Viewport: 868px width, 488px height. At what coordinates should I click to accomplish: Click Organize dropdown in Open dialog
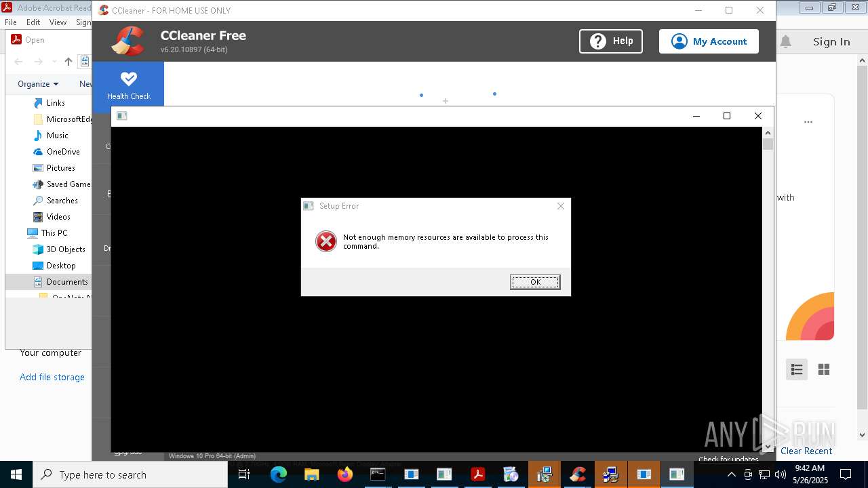[x=38, y=84]
